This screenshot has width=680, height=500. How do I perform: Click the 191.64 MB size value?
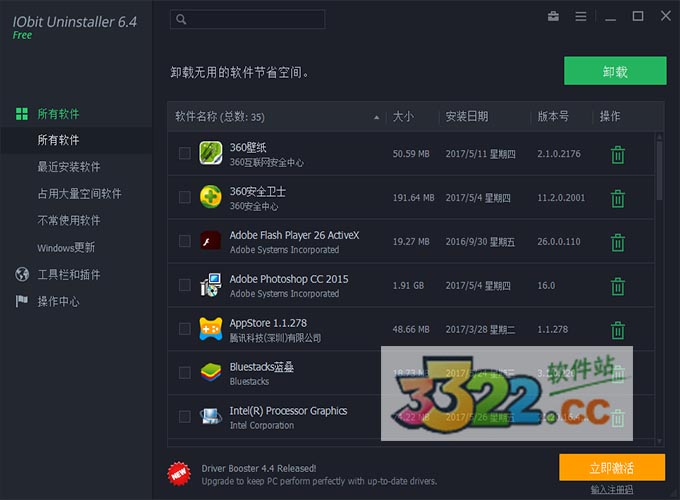413,198
